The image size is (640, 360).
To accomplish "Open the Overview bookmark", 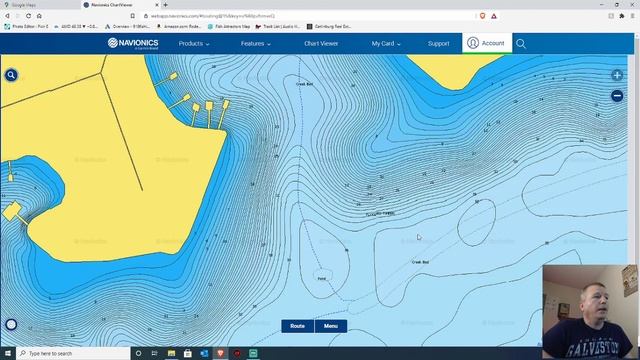I will 127,27.
